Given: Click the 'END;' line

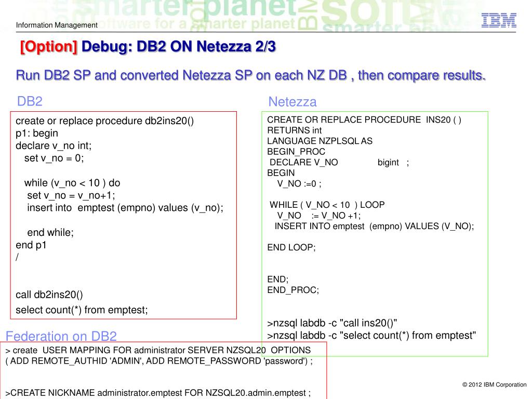Looking at the screenshot, I should pos(278,279).
